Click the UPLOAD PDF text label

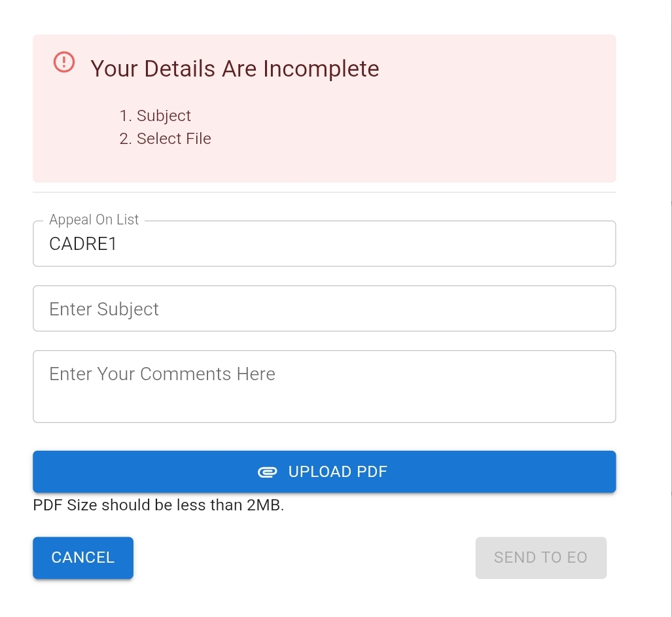[x=338, y=472]
